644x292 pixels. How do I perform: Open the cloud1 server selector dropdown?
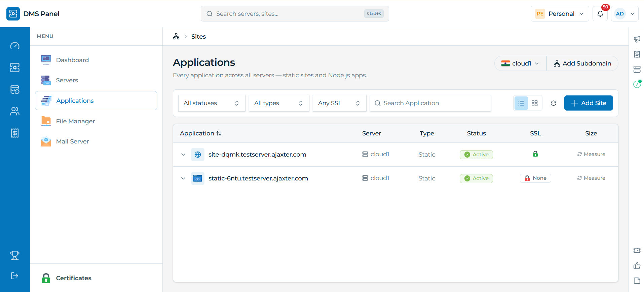coord(520,64)
